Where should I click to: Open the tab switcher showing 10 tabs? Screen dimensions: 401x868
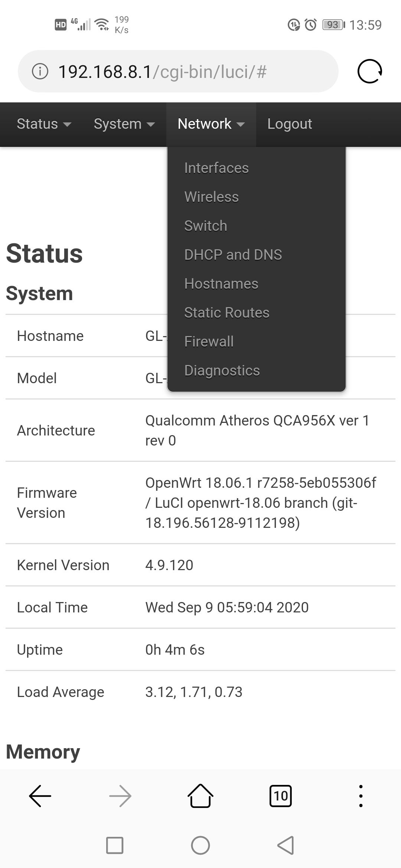[280, 796]
